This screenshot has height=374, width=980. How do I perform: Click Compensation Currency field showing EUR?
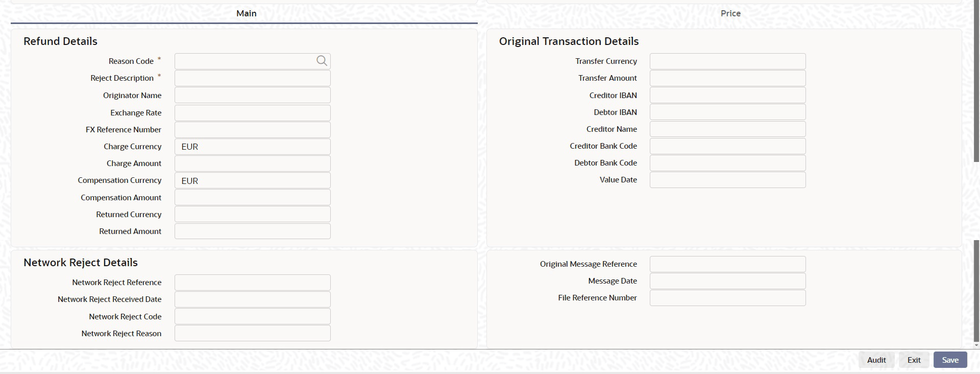[253, 180]
